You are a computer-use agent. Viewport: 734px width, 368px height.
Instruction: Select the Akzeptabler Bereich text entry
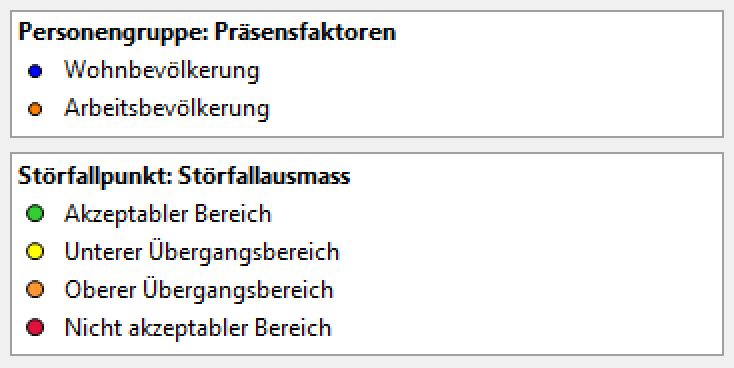168,214
